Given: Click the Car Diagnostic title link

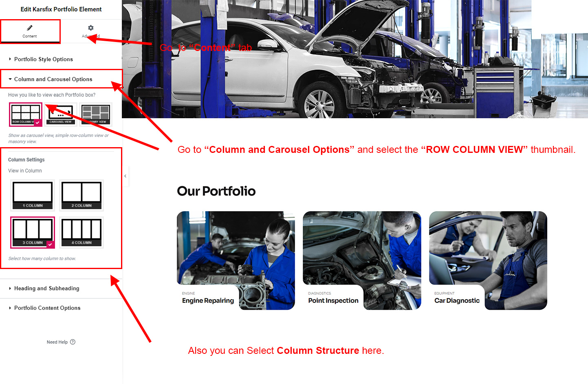Looking at the screenshot, I should 457,300.
